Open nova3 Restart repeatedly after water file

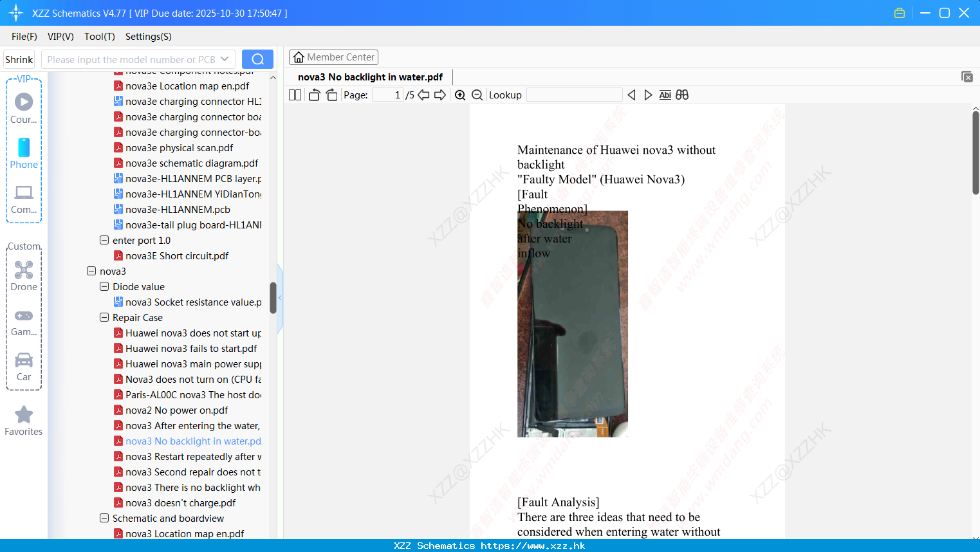tap(187, 457)
